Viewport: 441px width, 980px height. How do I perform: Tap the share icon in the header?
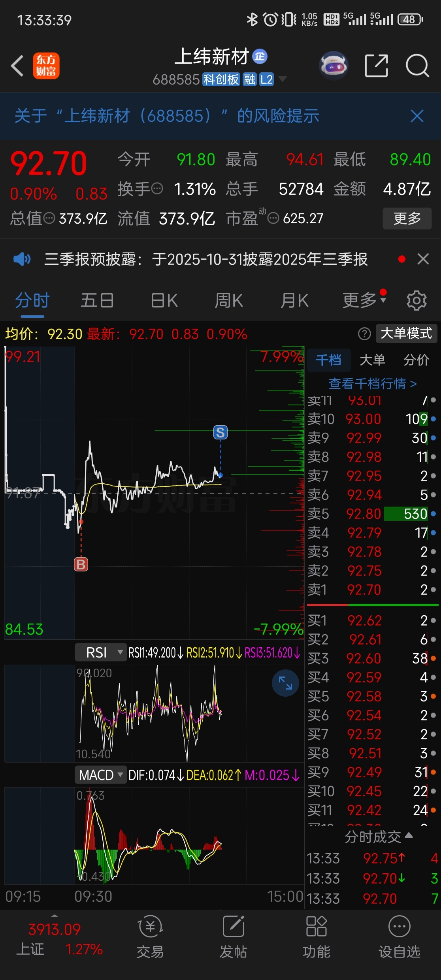(376, 66)
